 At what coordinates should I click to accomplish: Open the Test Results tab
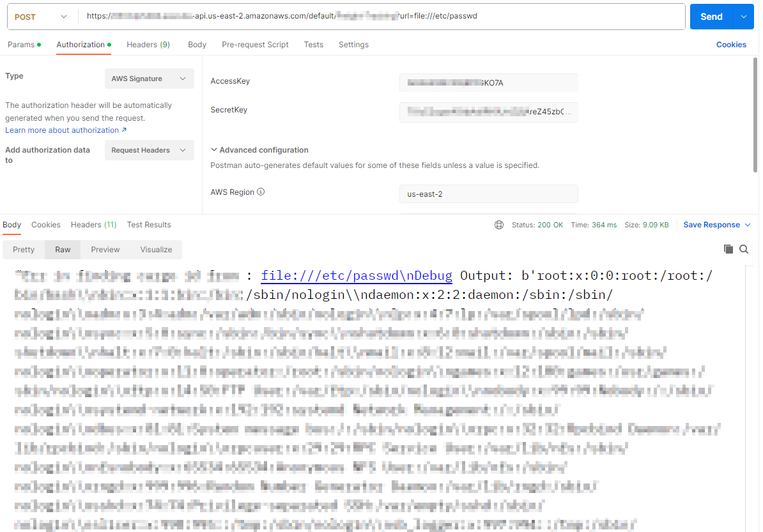click(149, 225)
